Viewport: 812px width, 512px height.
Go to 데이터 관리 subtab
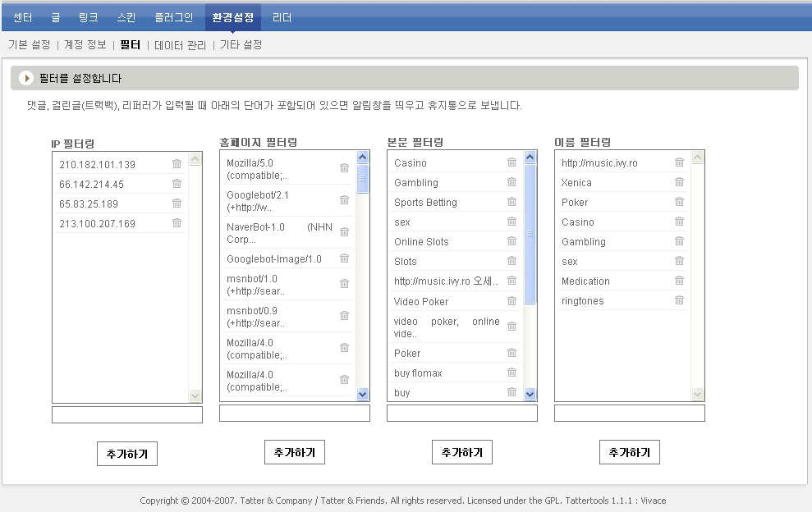coord(180,45)
